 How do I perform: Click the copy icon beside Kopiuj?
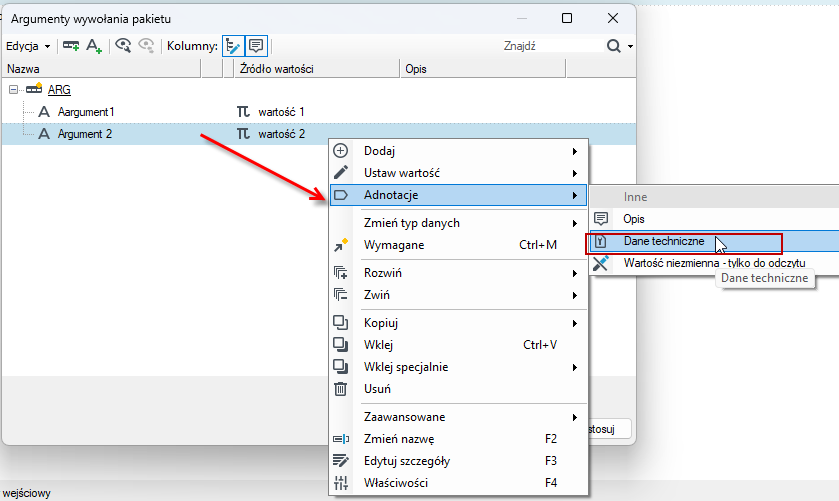341,323
